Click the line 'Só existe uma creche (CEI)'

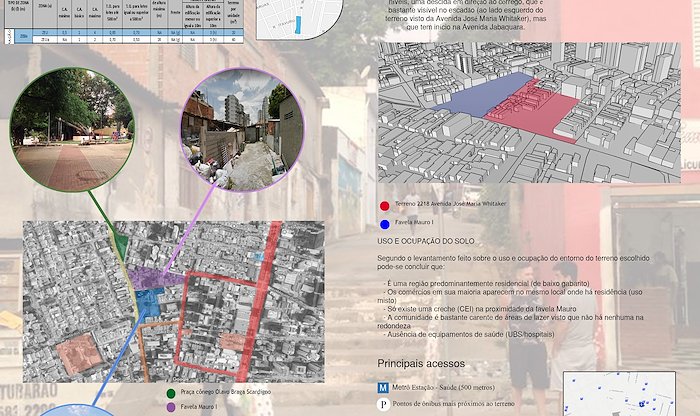click(x=479, y=309)
